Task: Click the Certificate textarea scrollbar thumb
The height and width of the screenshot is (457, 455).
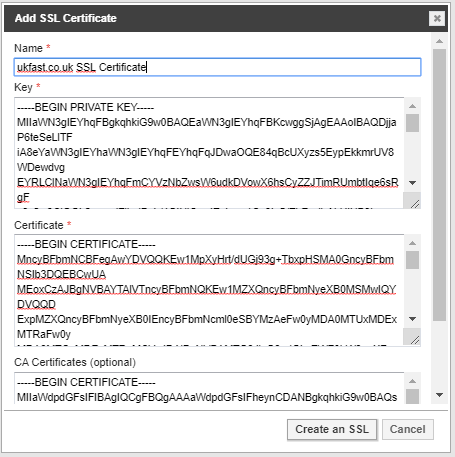Action: (412, 260)
